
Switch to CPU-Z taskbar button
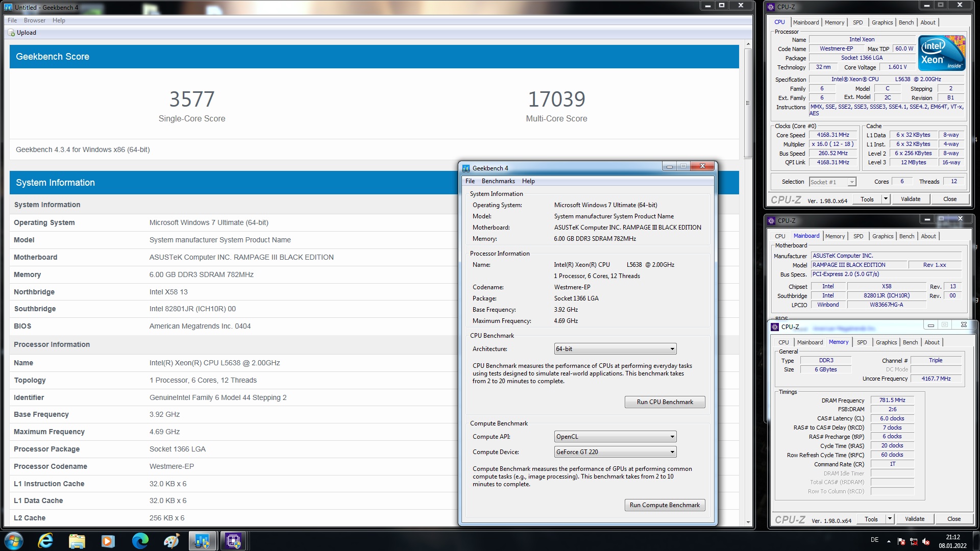pos(234,541)
